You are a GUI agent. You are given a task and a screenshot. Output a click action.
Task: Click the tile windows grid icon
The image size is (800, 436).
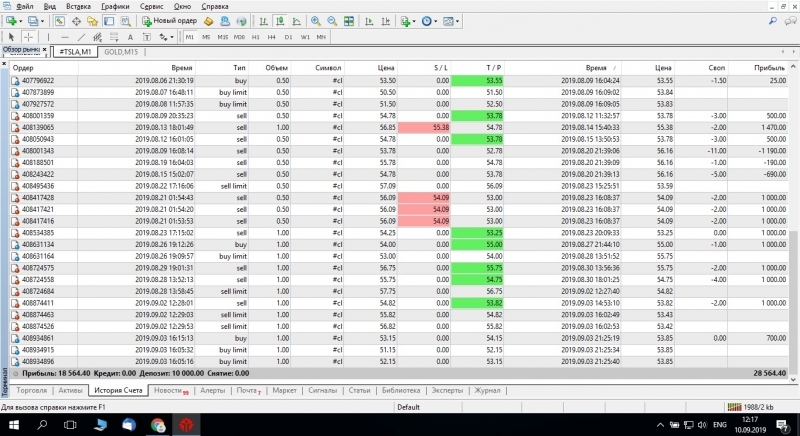click(x=349, y=20)
